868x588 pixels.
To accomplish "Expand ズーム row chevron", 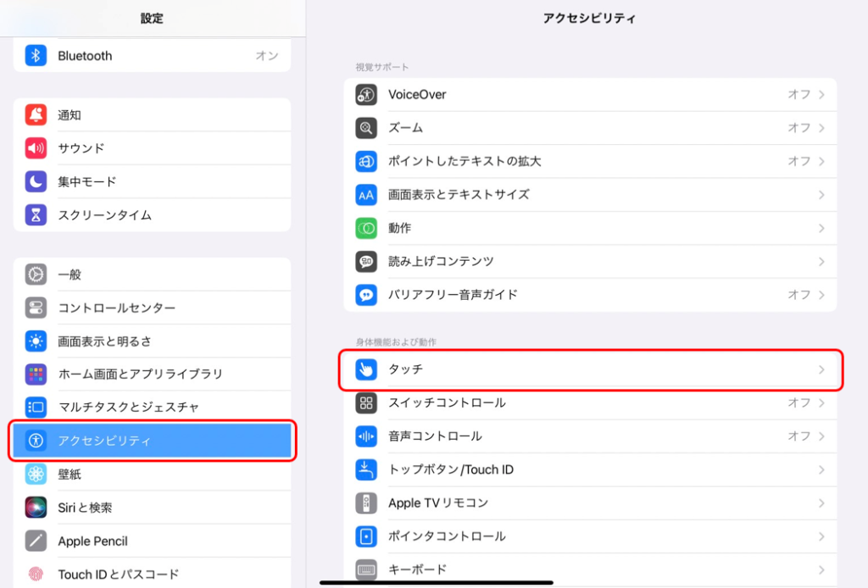I will (x=821, y=128).
